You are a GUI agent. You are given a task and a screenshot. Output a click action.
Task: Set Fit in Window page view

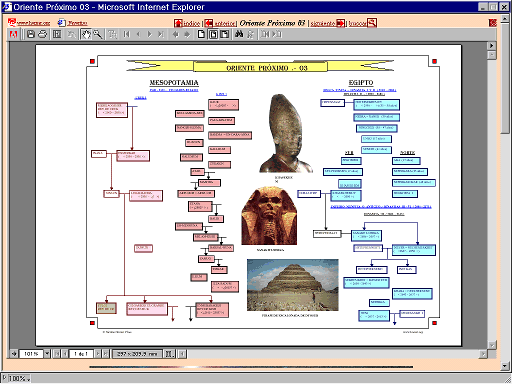coord(213,34)
